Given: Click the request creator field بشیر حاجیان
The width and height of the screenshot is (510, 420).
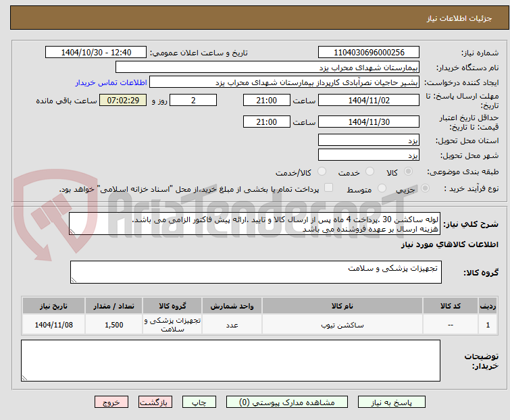Looking at the screenshot, I should [x=284, y=82].
